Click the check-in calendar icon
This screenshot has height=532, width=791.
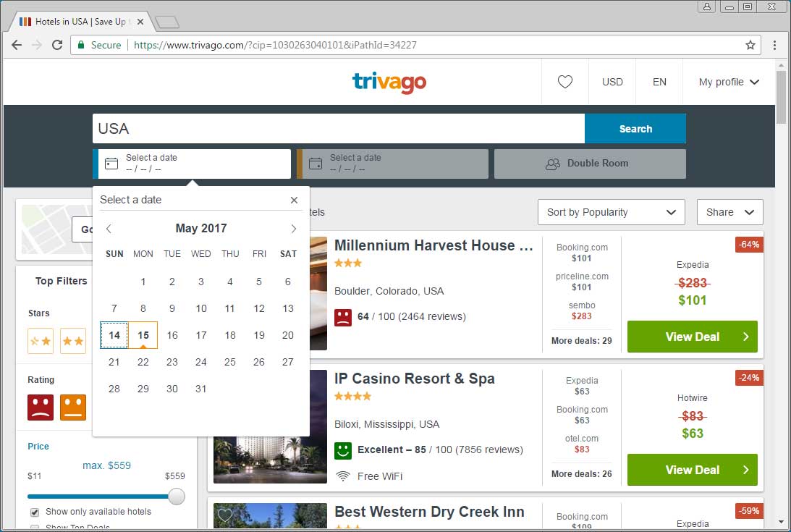pyautogui.click(x=111, y=164)
